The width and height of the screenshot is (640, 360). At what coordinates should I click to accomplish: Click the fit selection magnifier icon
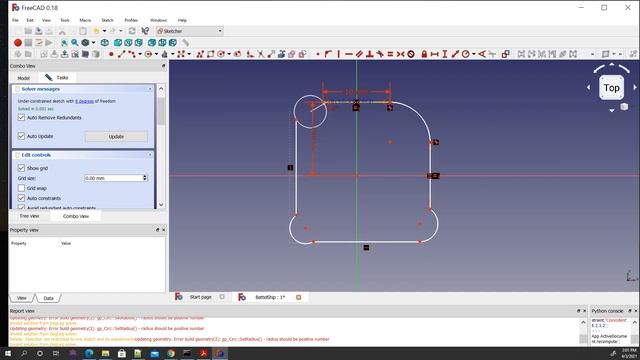click(75, 42)
